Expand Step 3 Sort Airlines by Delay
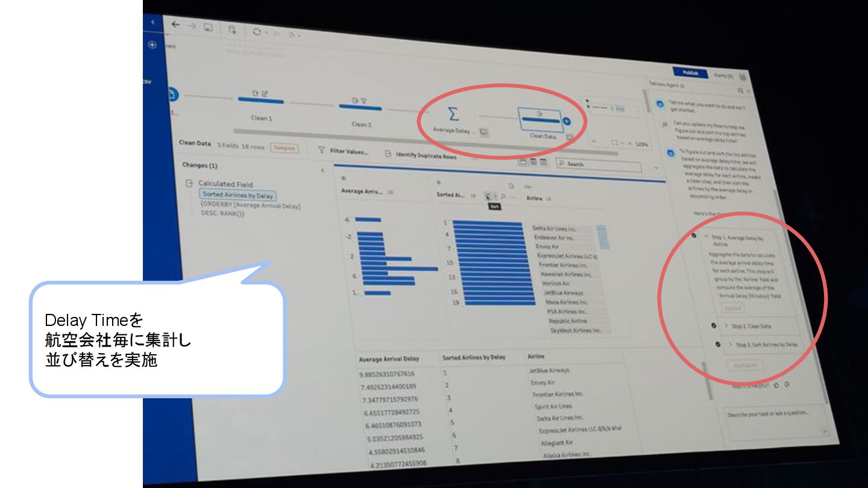 coord(730,345)
